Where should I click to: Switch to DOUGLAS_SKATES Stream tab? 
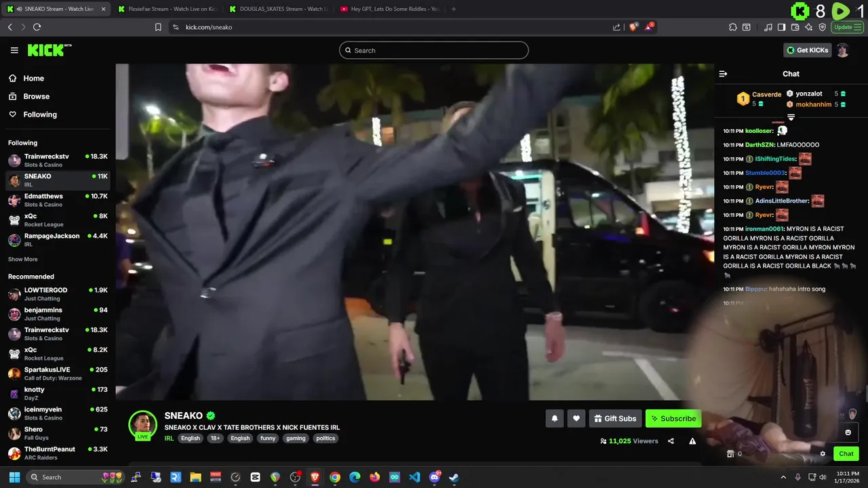pos(278,9)
